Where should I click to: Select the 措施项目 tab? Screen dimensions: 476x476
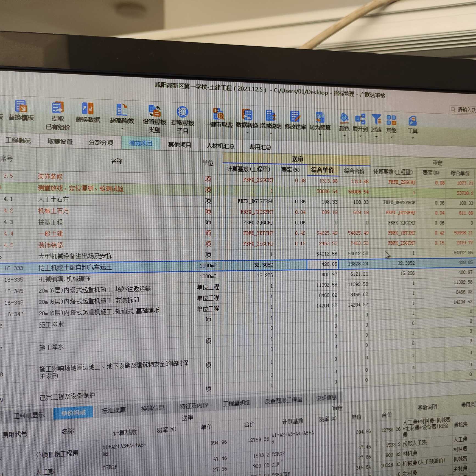141,143
